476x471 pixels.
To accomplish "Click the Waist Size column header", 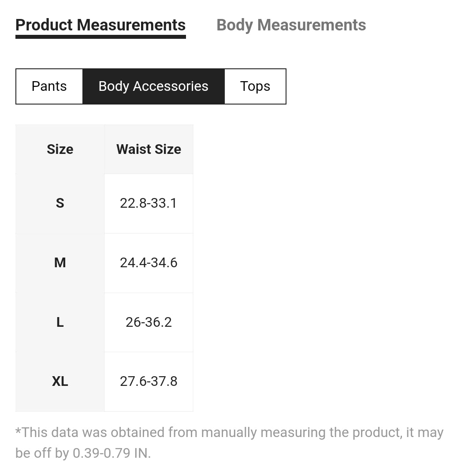I will pyautogui.click(x=149, y=150).
